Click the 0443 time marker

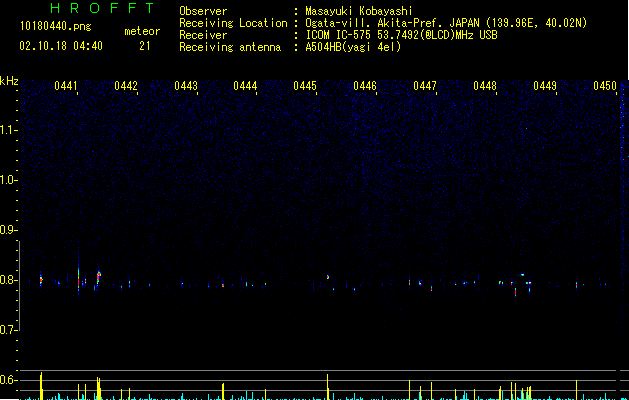[x=186, y=86]
